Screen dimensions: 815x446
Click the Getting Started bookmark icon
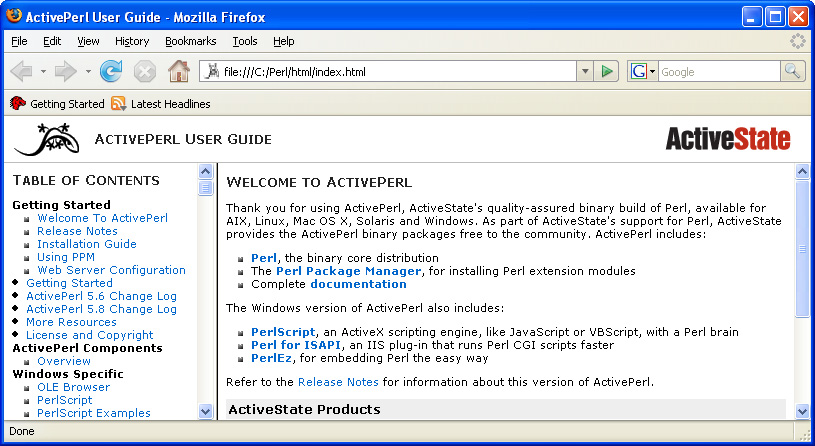[18, 103]
